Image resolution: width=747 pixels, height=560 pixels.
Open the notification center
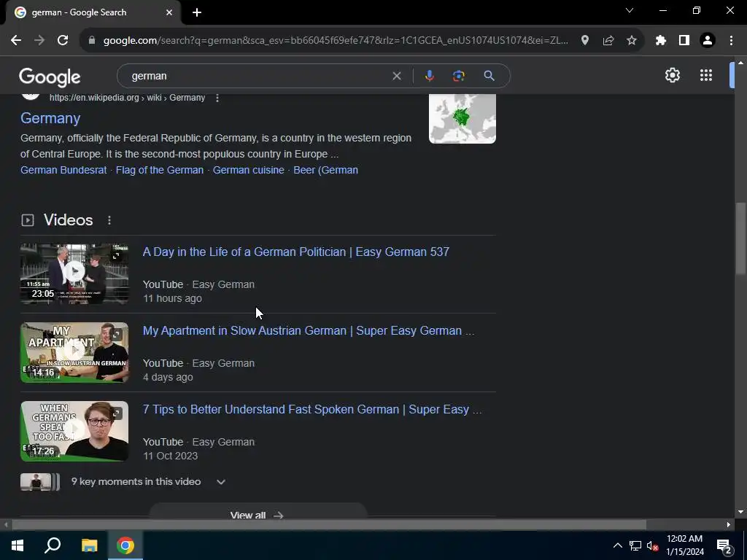click(x=724, y=547)
